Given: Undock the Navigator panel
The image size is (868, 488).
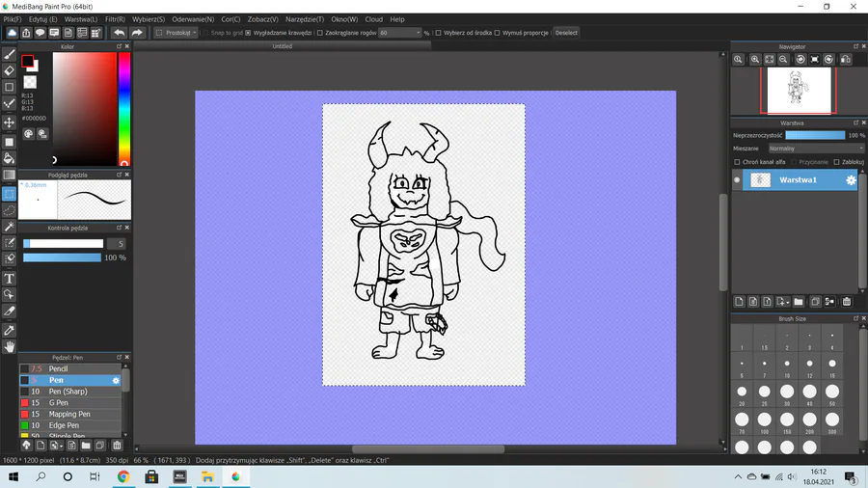Looking at the screenshot, I should coord(855,46).
